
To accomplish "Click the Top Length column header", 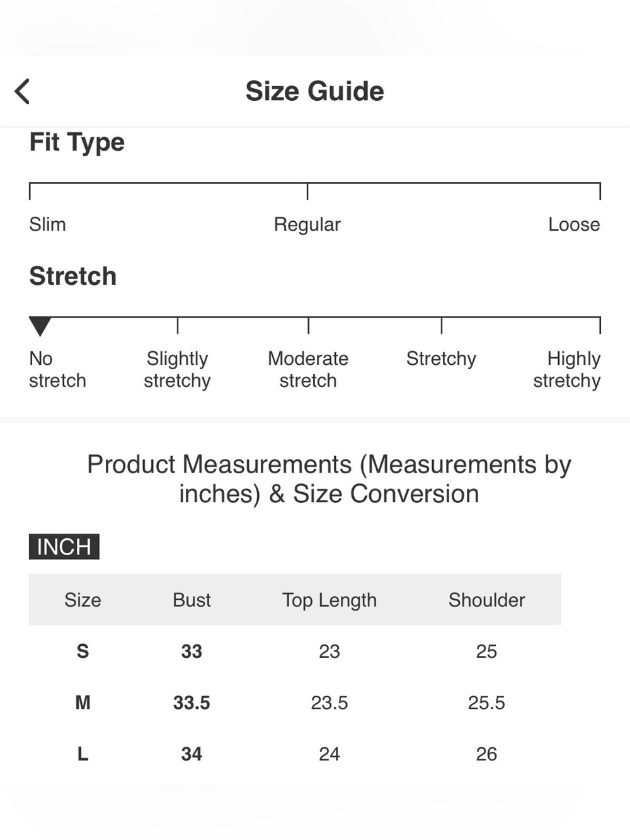I will [x=329, y=601].
